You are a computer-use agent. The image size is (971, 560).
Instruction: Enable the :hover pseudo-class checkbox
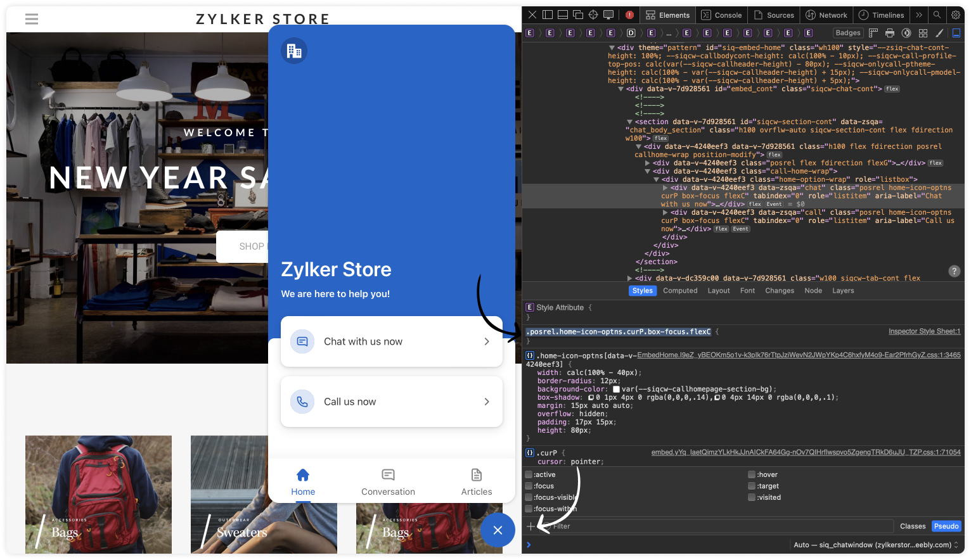pos(752,475)
